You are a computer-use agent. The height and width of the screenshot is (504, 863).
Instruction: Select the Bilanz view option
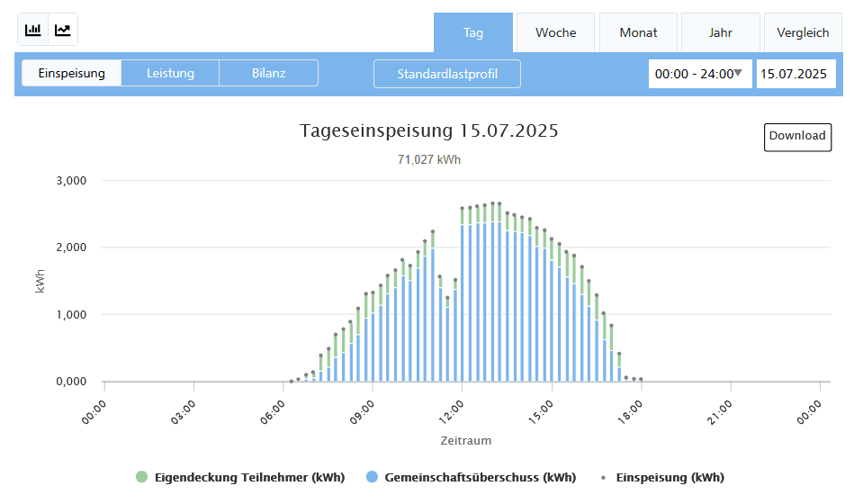pos(268,73)
